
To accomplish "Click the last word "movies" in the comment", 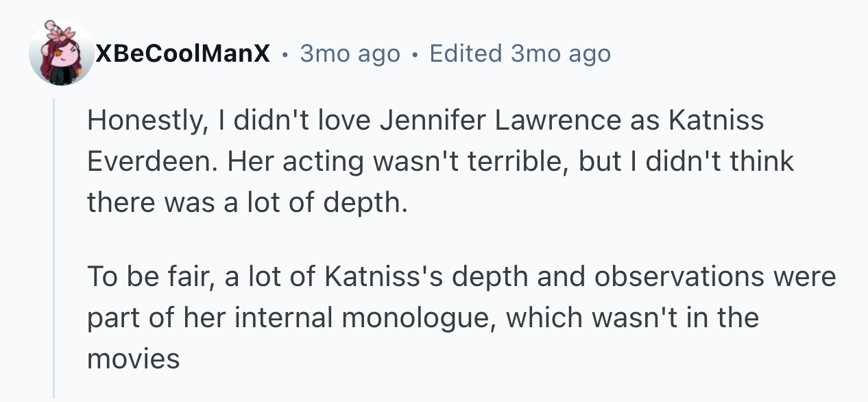I will [x=133, y=359].
